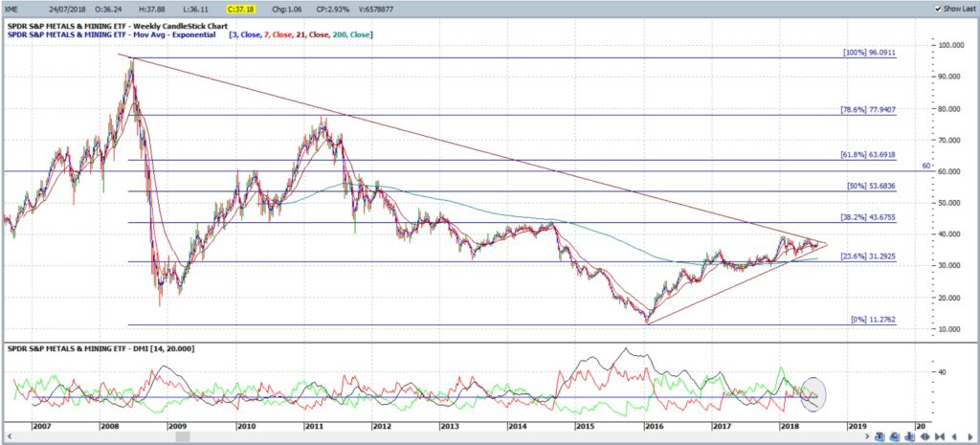Click the Mov Avg - Exponential indicator label
Viewport: 980px width, 445px height.
pos(174,35)
